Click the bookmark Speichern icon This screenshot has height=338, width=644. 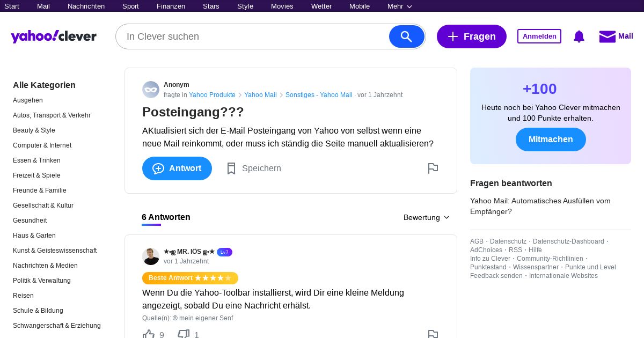(x=231, y=168)
